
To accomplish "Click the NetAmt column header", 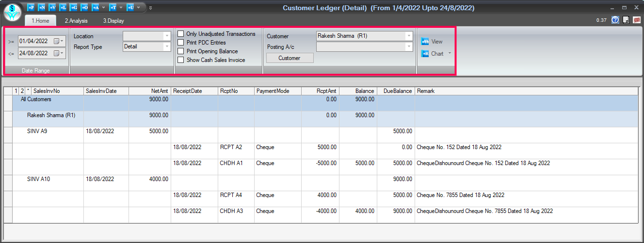I will tap(150, 91).
